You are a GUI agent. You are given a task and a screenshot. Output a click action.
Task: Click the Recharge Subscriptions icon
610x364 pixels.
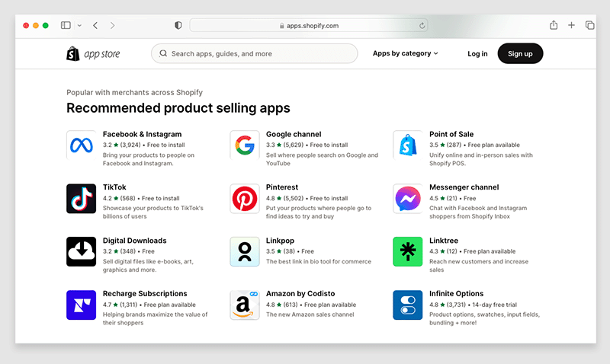pos(81,305)
